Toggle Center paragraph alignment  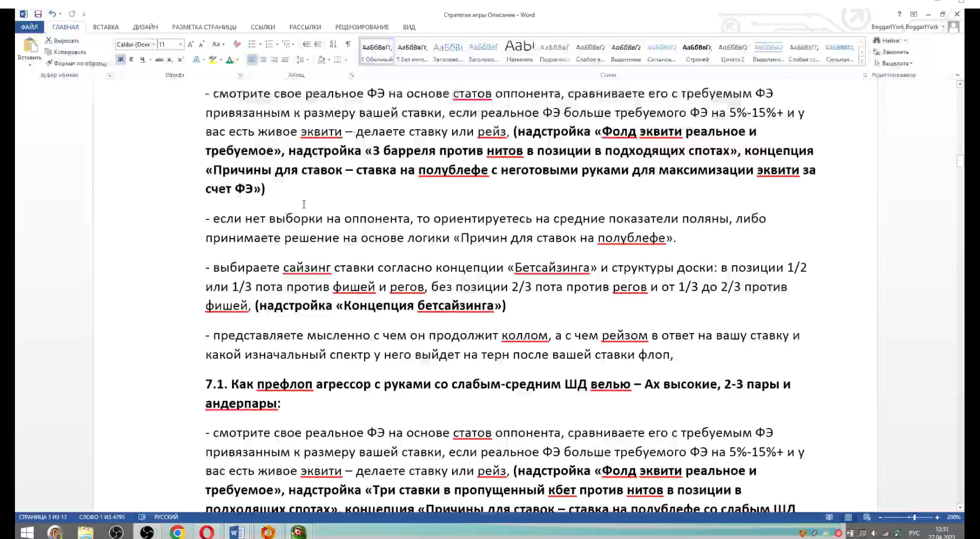(263, 59)
